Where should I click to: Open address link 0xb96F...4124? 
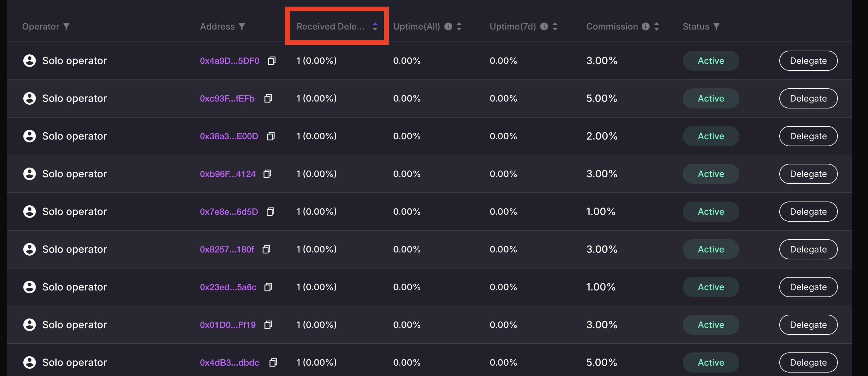(x=228, y=174)
